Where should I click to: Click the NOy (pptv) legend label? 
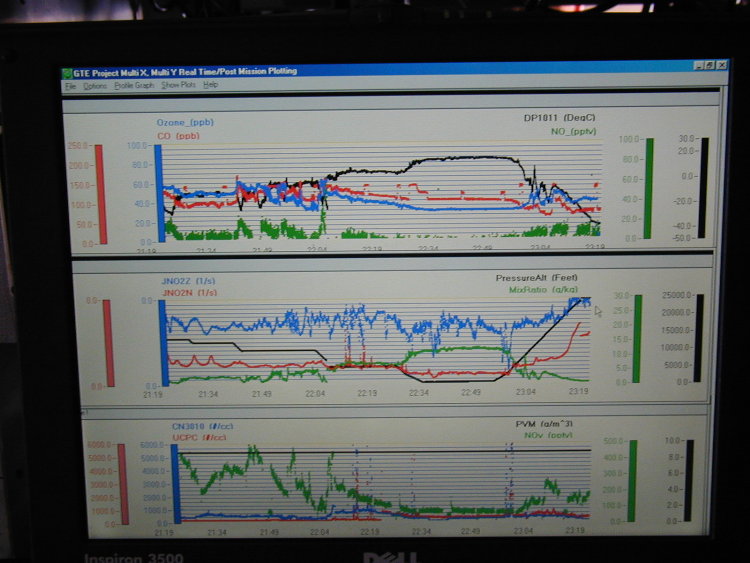point(548,435)
